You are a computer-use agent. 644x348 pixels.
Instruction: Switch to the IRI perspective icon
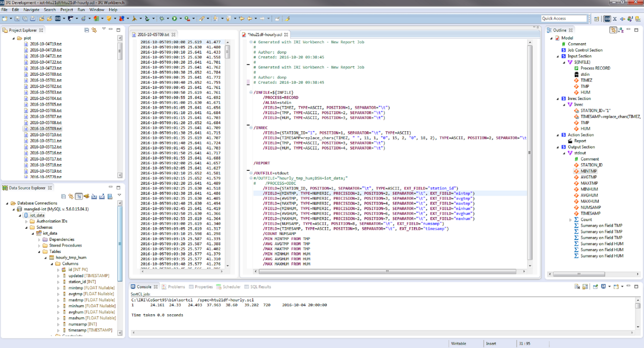click(x=607, y=19)
